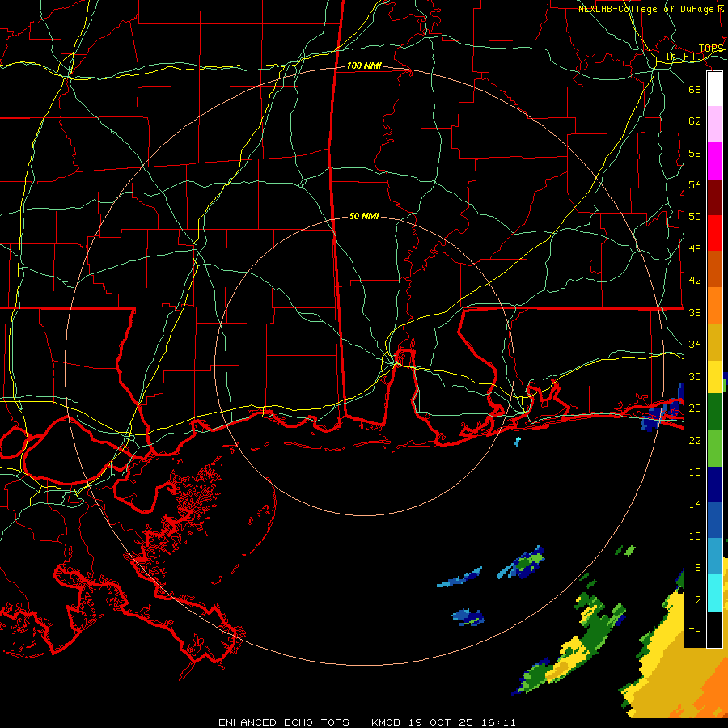This screenshot has width=728, height=728.
Task: Click the 10 value on the legend
Action: point(695,536)
